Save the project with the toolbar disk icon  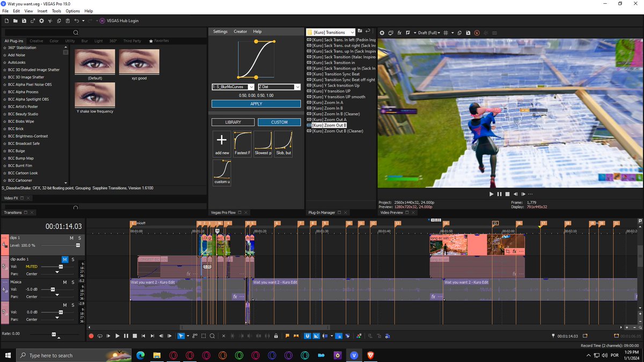click(x=24, y=20)
